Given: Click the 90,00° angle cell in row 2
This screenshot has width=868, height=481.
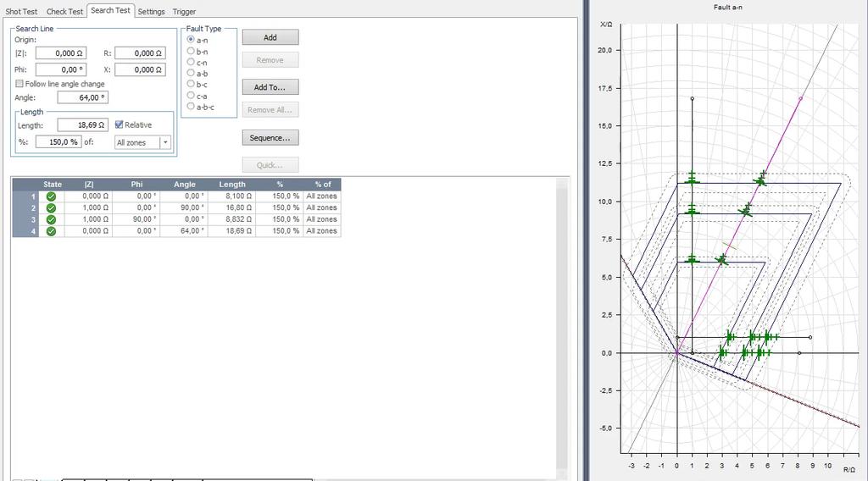Looking at the screenshot, I should [x=184, y=207].
